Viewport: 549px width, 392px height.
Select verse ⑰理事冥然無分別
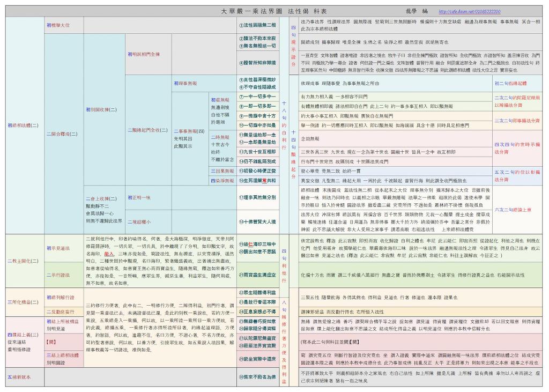click(257, 197)
